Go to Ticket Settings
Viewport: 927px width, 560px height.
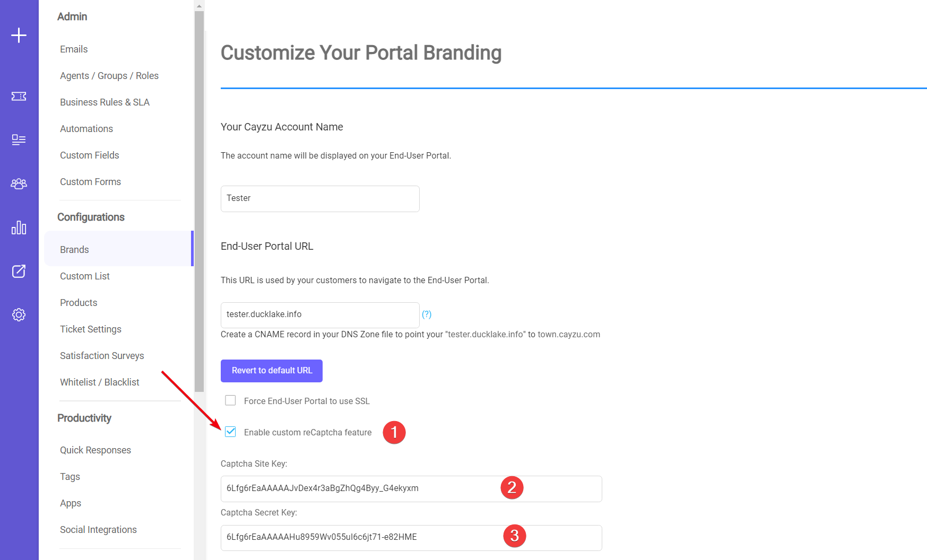pyautogui.click(x=91, y=329)
